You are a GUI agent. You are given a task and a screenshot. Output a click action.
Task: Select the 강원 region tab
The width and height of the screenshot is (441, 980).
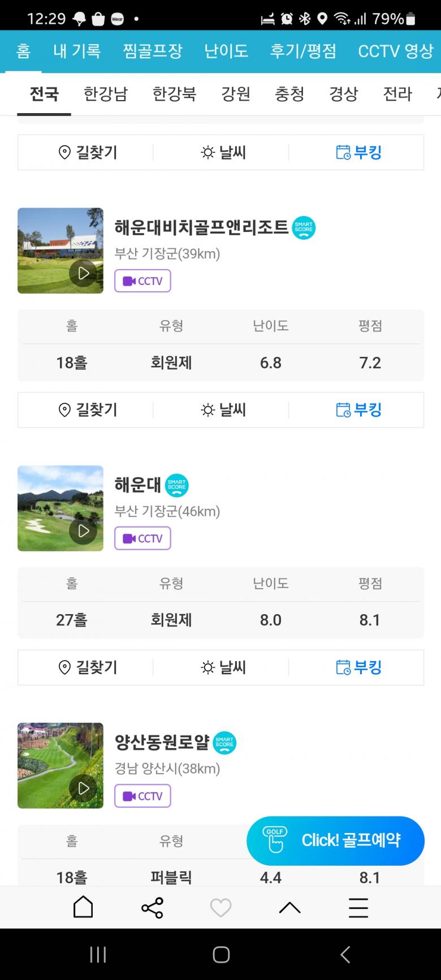[236, 93]
